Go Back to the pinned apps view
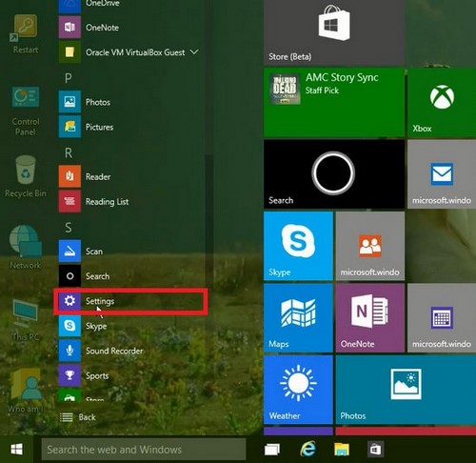Viewport: 476px width, 463px height. click(78, 417)
